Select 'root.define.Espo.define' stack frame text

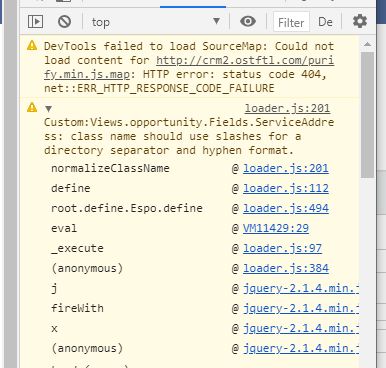(127, 208)
